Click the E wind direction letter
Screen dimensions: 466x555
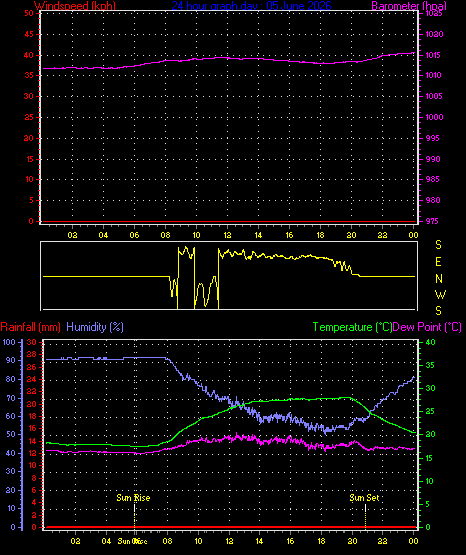[438, 262]
